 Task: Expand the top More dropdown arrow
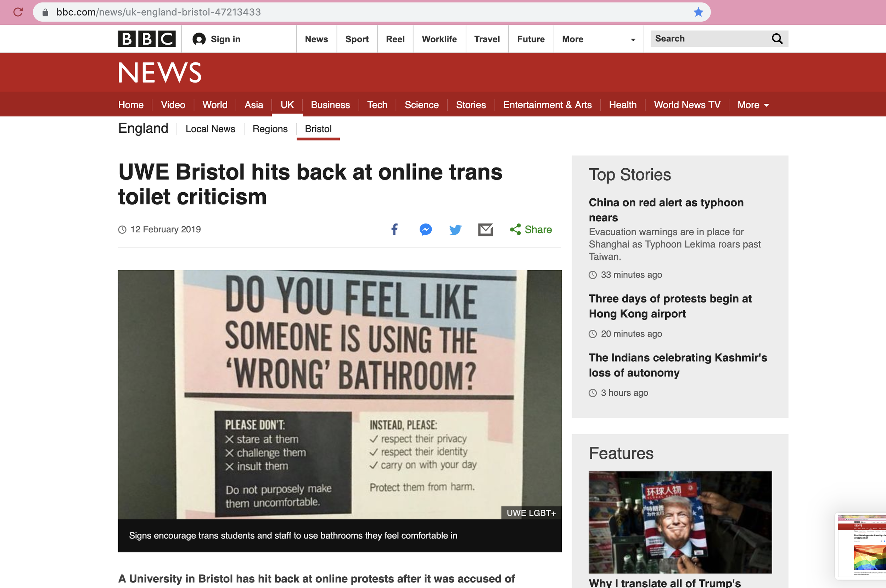click(x=633, y=39)
